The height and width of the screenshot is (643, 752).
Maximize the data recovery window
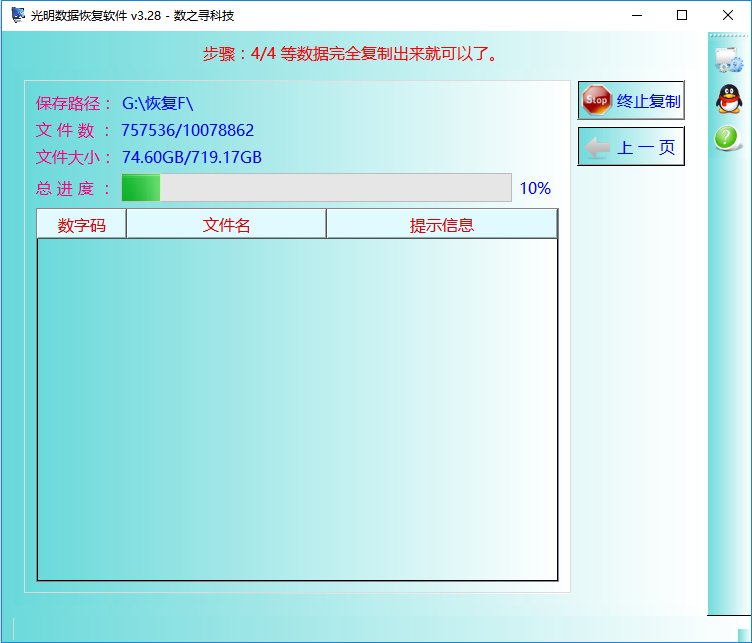[x=682, y=15]
